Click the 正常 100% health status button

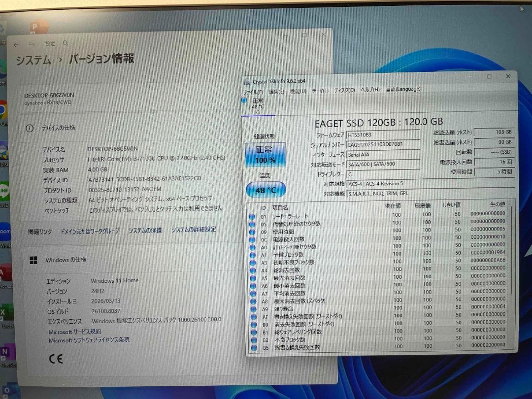[x=265, y=154]
